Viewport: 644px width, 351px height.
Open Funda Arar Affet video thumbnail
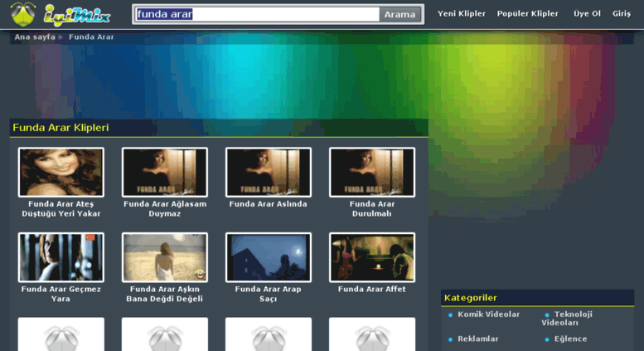[372, 257]
